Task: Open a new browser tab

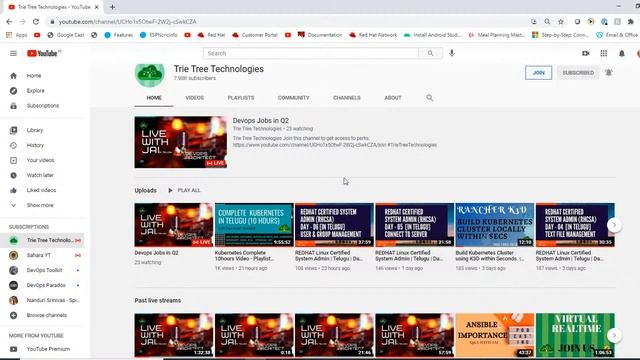Action: point(112,7)
